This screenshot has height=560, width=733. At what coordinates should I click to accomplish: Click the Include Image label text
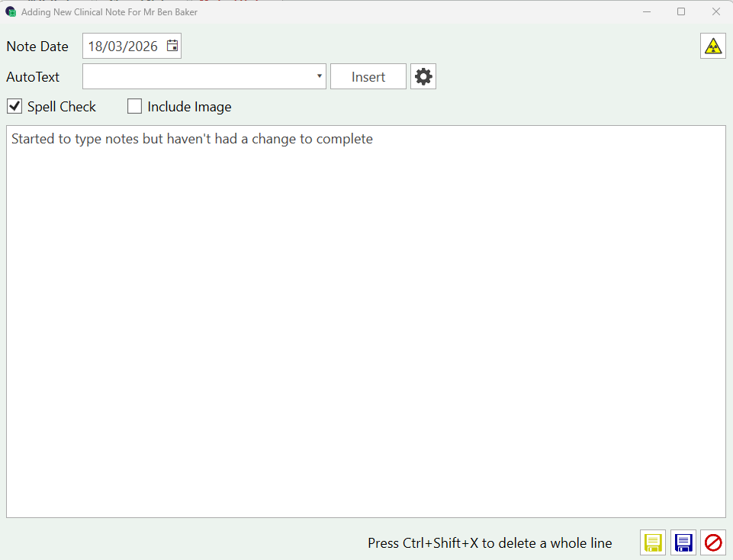tap(189, 107)
